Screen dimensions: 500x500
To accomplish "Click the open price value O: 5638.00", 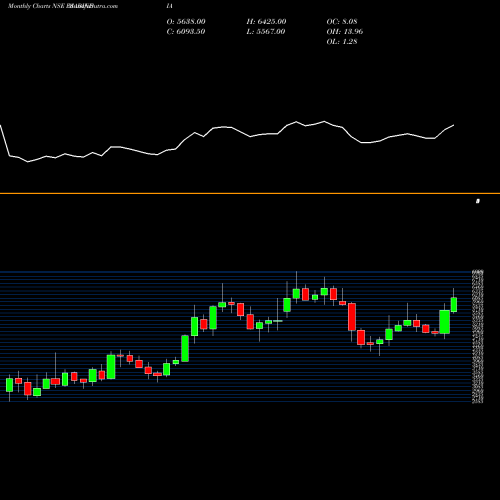I will (186, 22).
